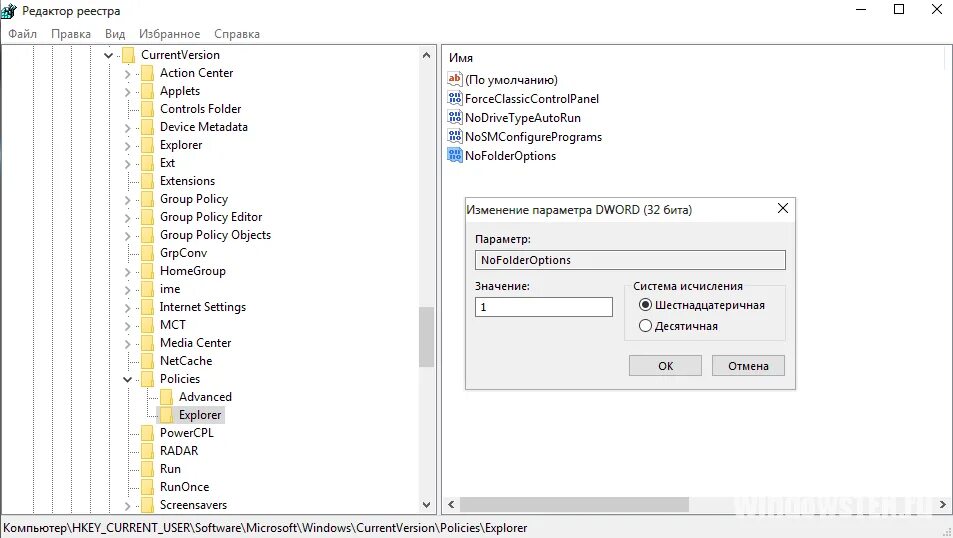
Task: Click the tree pane scroll up arrow
Action: point(426,55)
